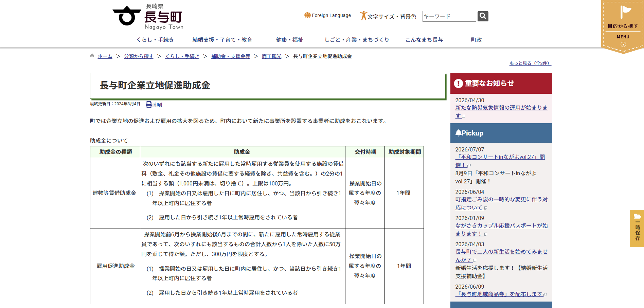
Task: Click the 2026/04/30 notice date
Action: [x=470, y=100]
